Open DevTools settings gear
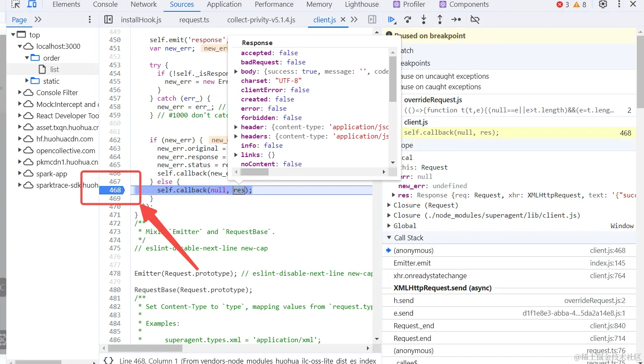 (603, 4)
